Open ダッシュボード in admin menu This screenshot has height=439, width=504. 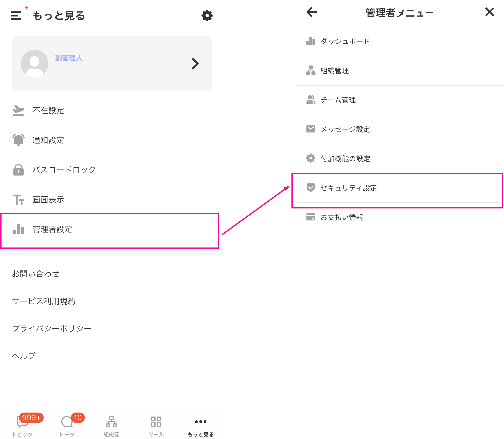point(345,41)
